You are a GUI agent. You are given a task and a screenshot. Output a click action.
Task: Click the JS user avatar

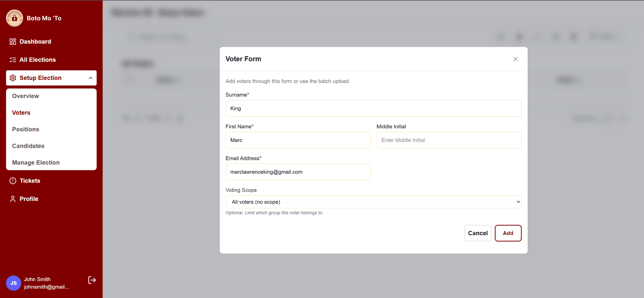pos(13,283)
